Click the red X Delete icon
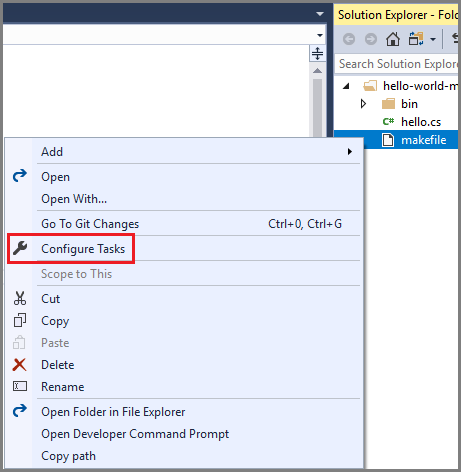 (x=19, y=365)
